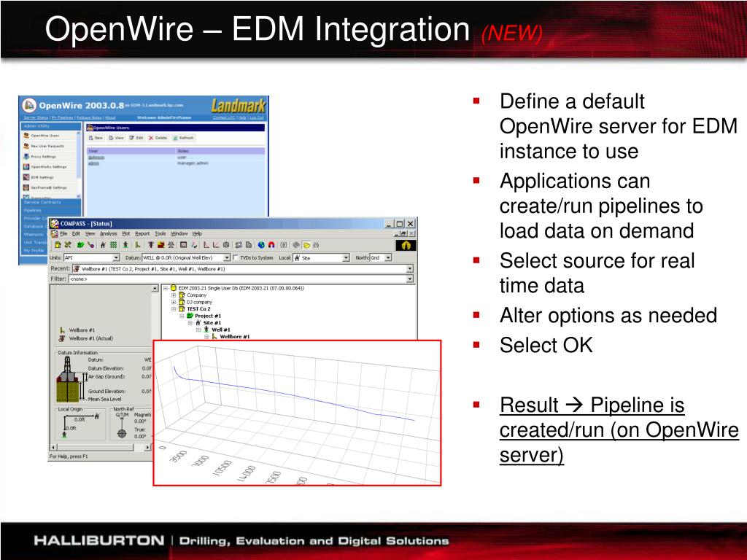Click the OpenWire logo icon in the header
The width and height of the screenshot is (747, 560).
(29, 105)
